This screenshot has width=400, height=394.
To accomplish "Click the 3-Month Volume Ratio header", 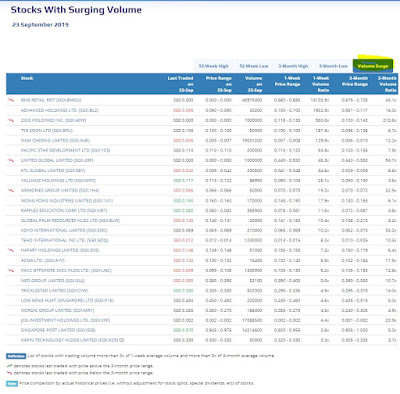I will tap(387, 84).
